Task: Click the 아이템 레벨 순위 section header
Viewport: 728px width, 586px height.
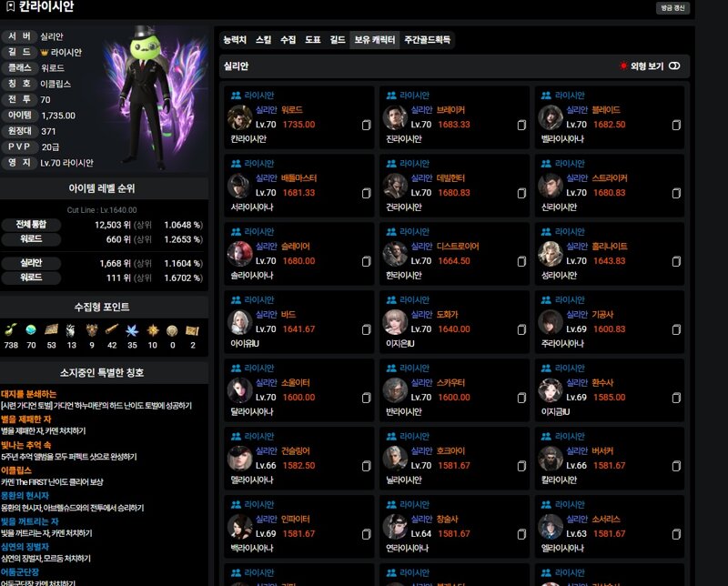Action: click(102, 188)
